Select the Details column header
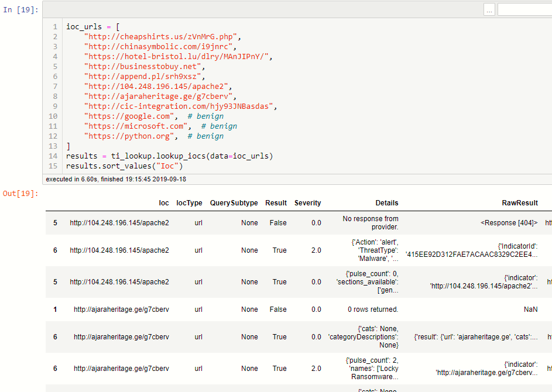The width and height of the screenshot is (552, 392). (x=387, y=203)
